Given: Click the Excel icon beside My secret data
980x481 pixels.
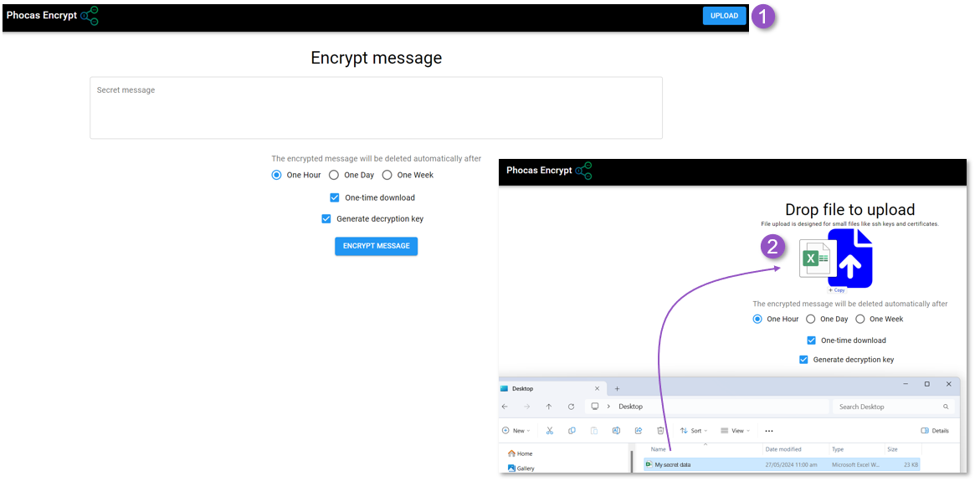Looking at the screenshot, I should point(649,465).
